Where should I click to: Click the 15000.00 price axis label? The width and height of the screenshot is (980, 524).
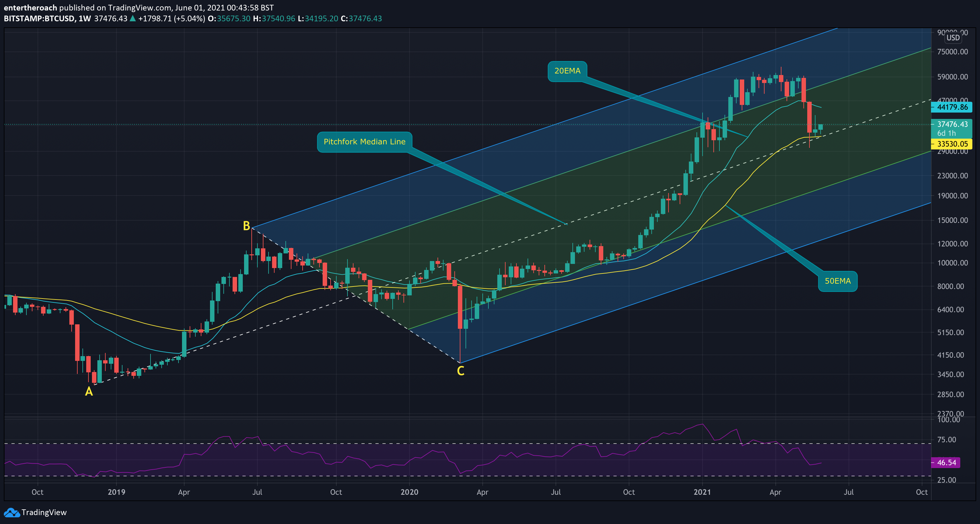[x=953, y=220]
